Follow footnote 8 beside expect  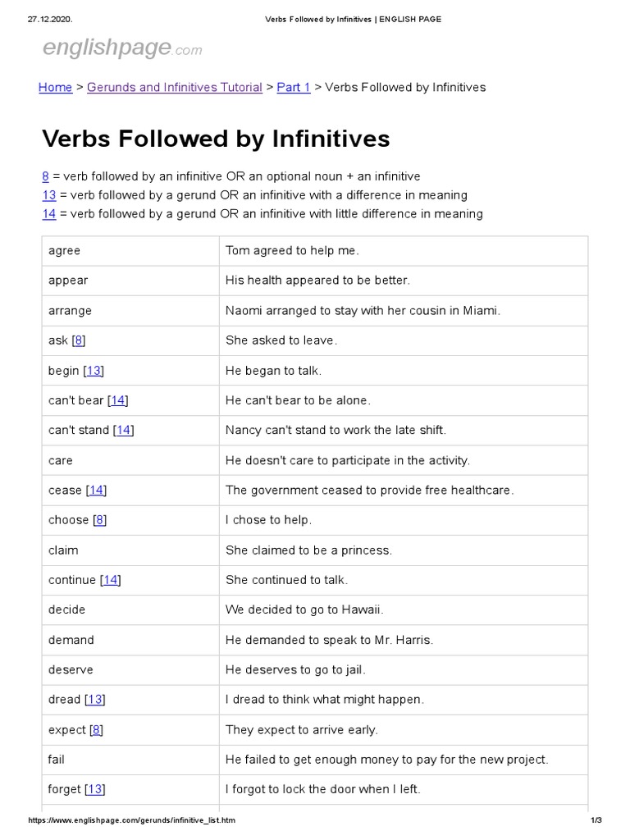[97, 729]
